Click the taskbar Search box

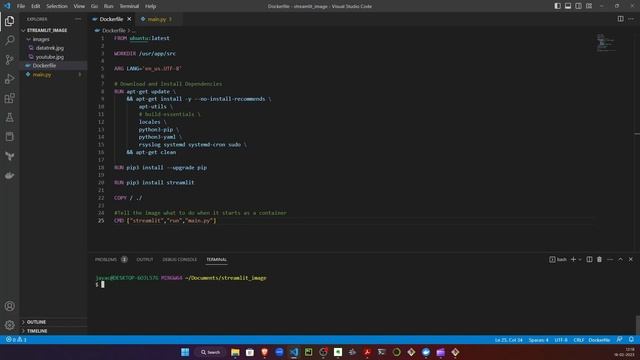tap(210, 352)
